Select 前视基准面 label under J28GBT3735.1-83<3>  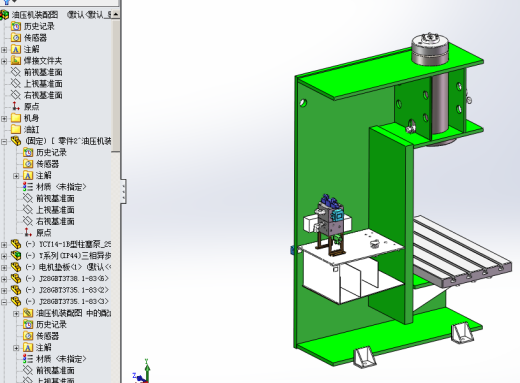[55, 370]
